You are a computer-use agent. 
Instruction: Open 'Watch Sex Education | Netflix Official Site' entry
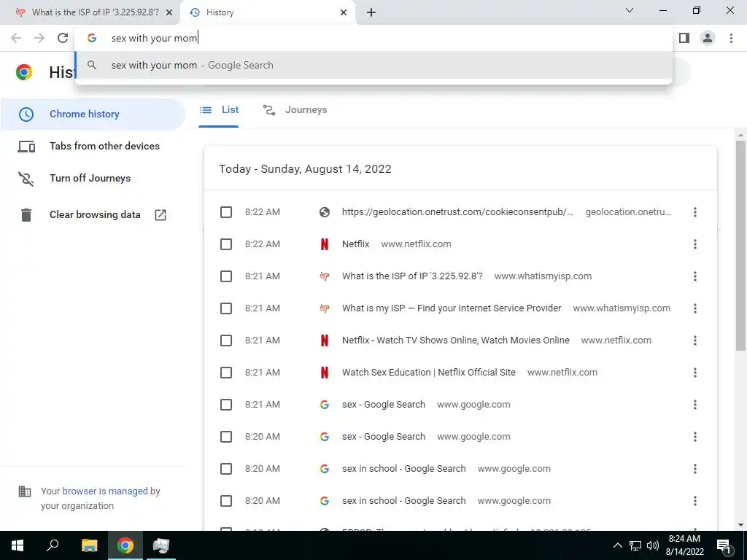pyautogui.click(x=428, y=373)
